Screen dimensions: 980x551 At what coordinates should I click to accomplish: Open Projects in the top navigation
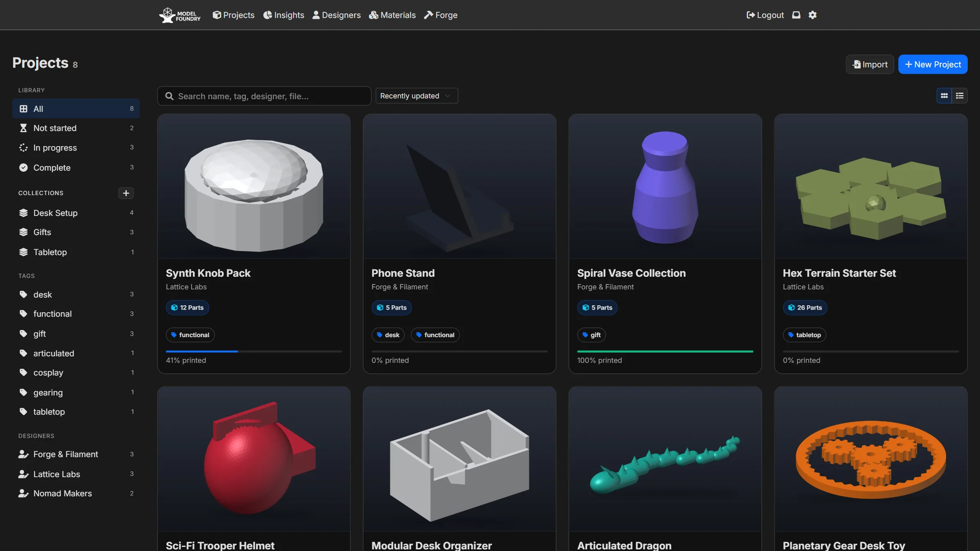pyautogui.click(x=234, y=15)
